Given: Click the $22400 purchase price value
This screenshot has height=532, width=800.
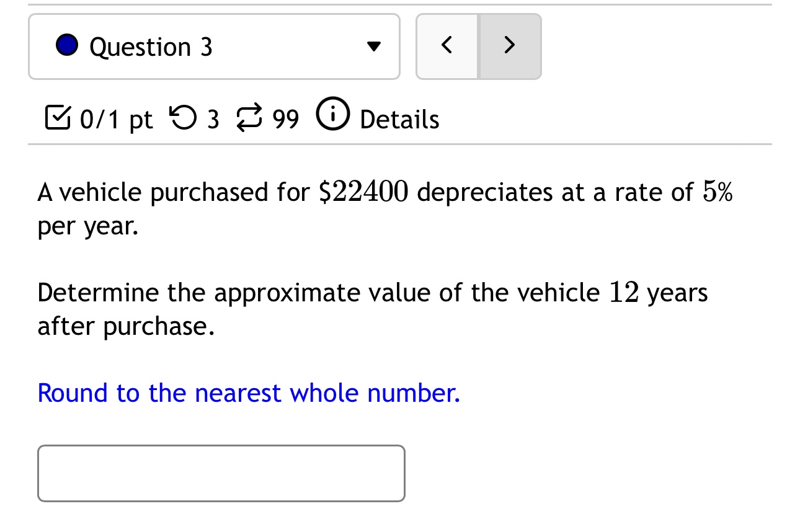Looking at the screenshot, I should tap(363, 192).
